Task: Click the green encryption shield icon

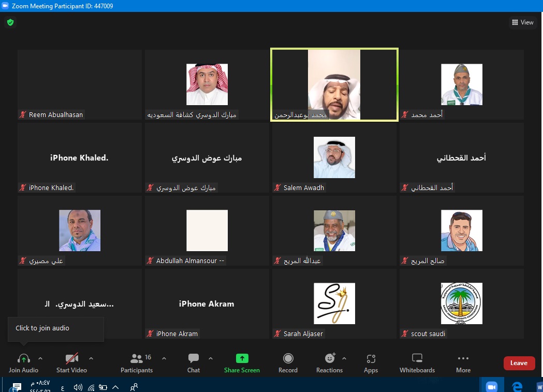Action: coord(10,22)
